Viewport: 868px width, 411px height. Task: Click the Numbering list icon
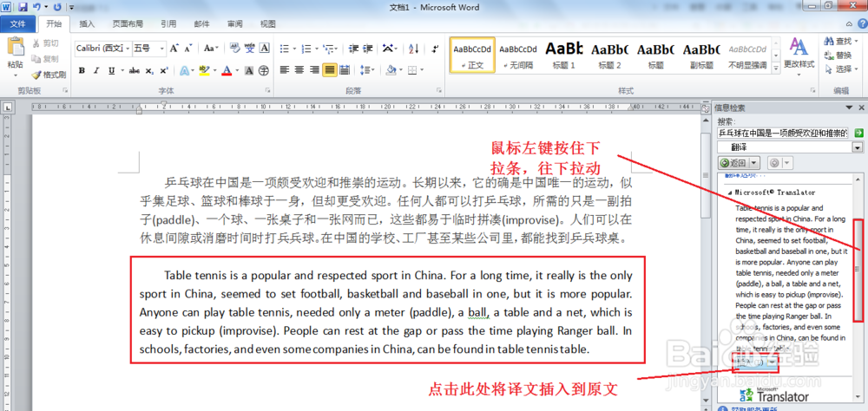click(x=306, y=49)
